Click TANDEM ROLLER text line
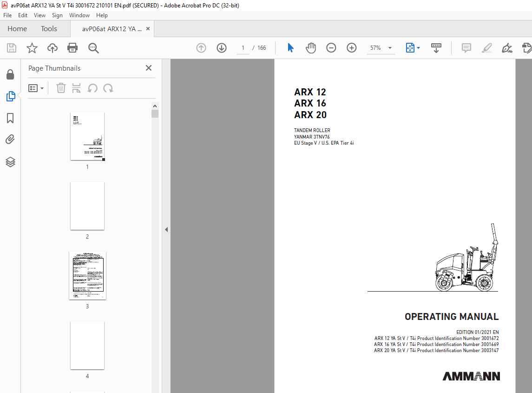The width and height of the screenshot is (532, 393). coord(312,130)
